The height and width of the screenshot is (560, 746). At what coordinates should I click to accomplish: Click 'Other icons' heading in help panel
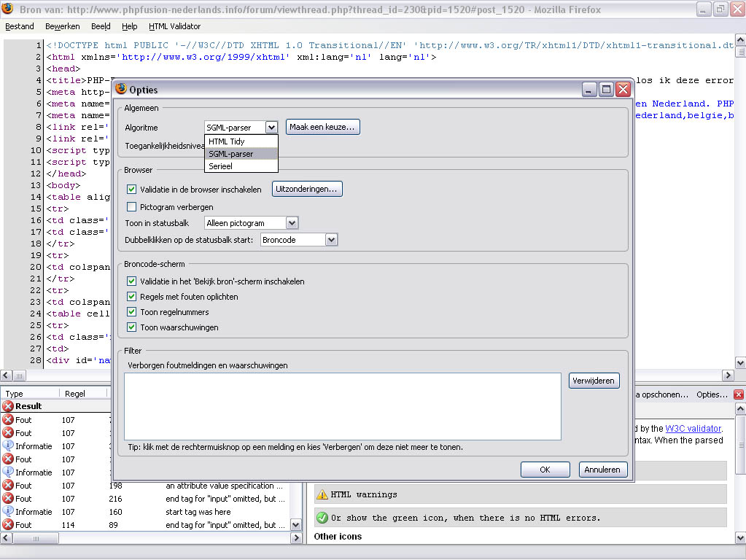(x=338, y=536)
